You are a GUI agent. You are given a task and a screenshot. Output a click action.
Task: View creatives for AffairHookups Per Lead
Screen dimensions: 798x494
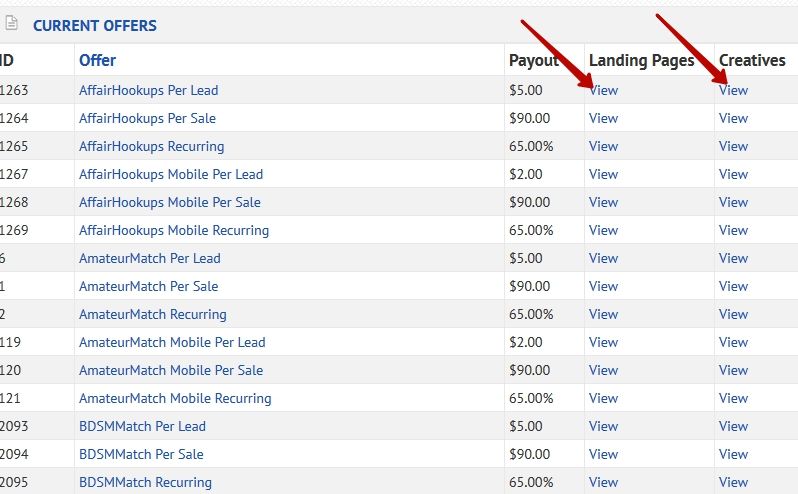[733, 90]
